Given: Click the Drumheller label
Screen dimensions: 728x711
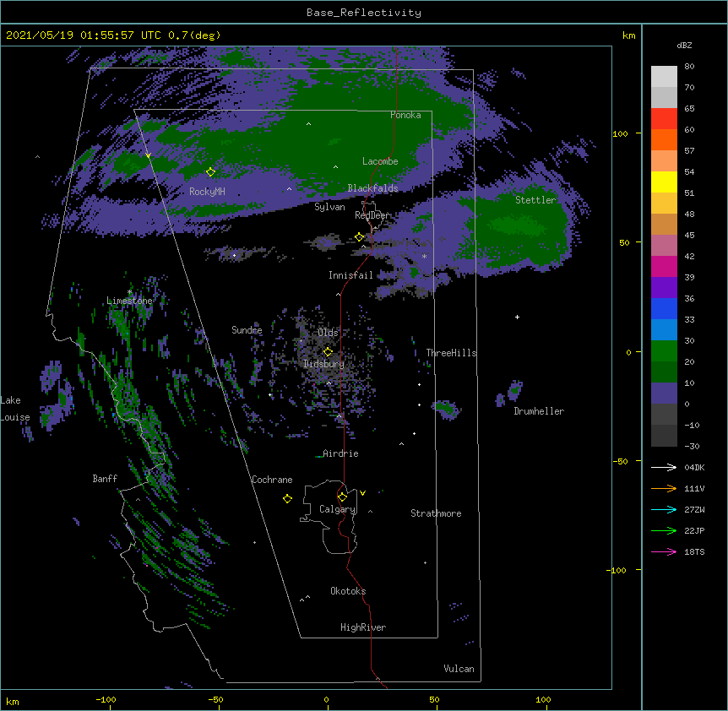Looking at the screenshot, I should [539, 411].
